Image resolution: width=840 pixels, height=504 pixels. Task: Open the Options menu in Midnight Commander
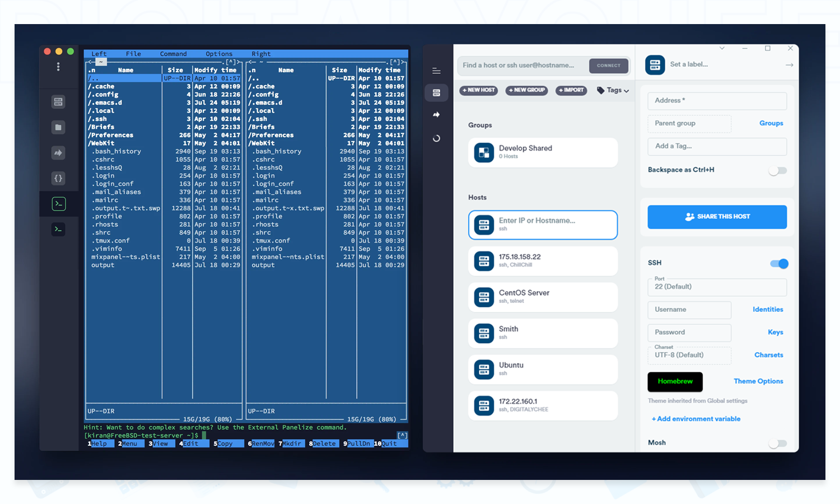[218, 54]
